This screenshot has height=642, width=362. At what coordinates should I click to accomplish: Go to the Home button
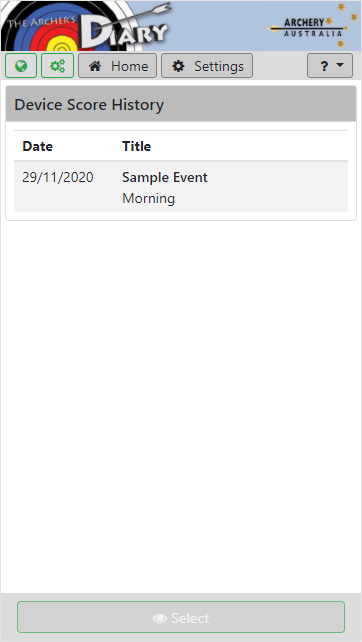[x=118, y=66]
